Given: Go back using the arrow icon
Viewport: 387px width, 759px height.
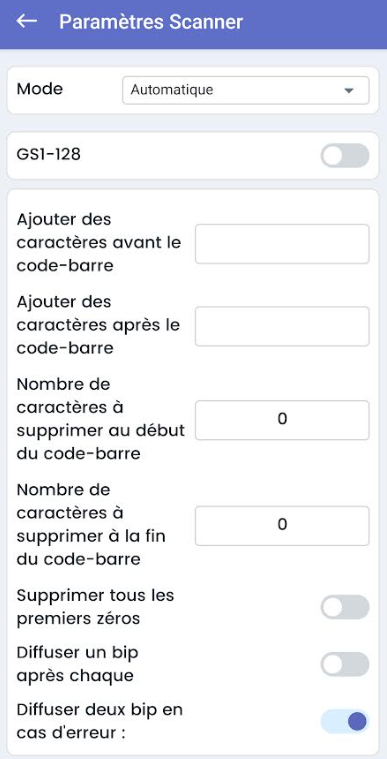Looking at the screenshot, I should (x=27, y=21).
